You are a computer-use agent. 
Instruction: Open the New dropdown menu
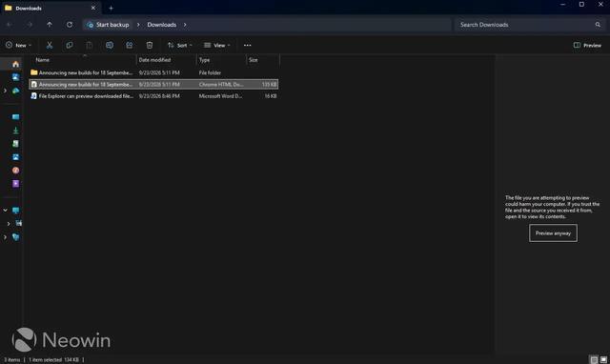coord(18,45)
